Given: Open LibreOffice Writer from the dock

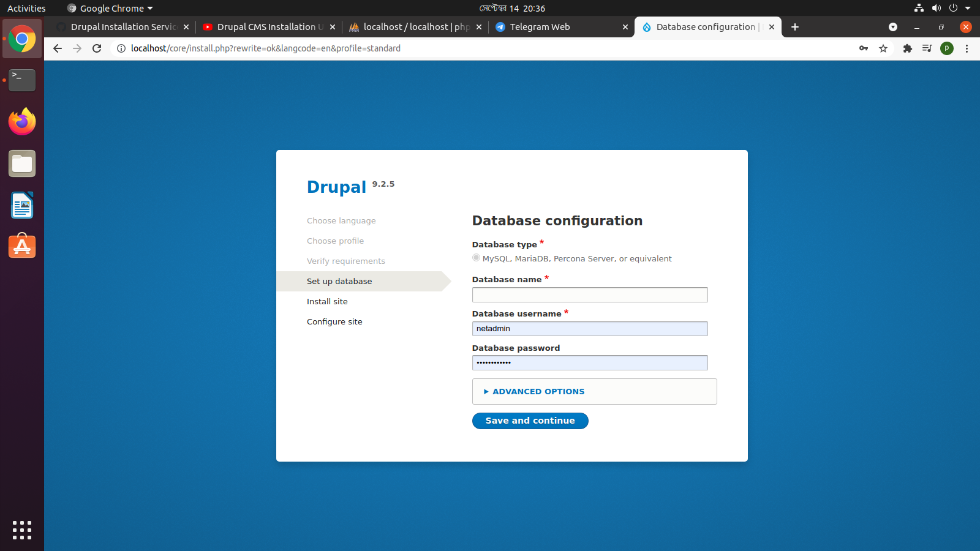Looking at the screenshot, I should (x=22, y=205).
